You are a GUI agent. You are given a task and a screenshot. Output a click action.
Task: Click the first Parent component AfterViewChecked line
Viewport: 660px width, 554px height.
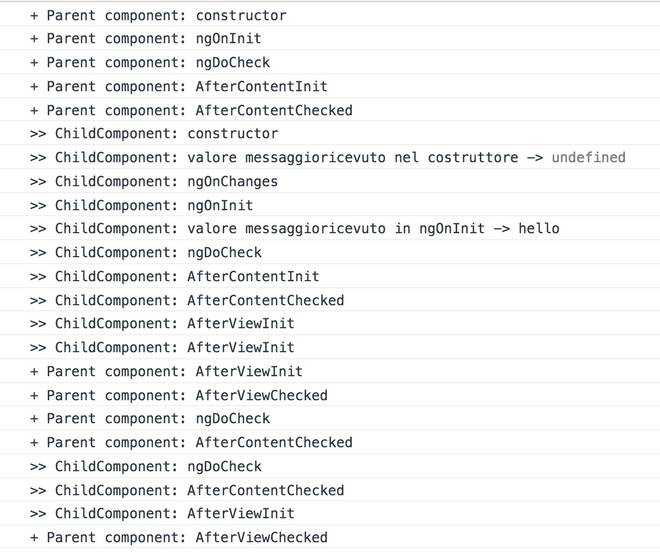pos(178,396)
